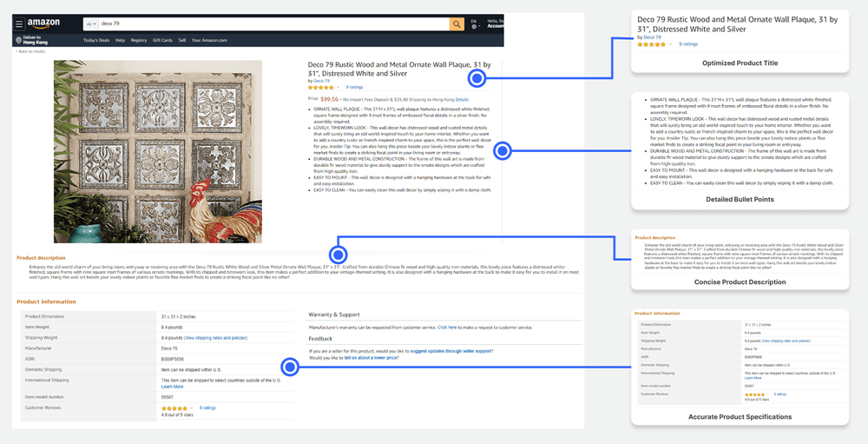
Task: Click the orange Product information heading in main page
Action: pos(46,302)
